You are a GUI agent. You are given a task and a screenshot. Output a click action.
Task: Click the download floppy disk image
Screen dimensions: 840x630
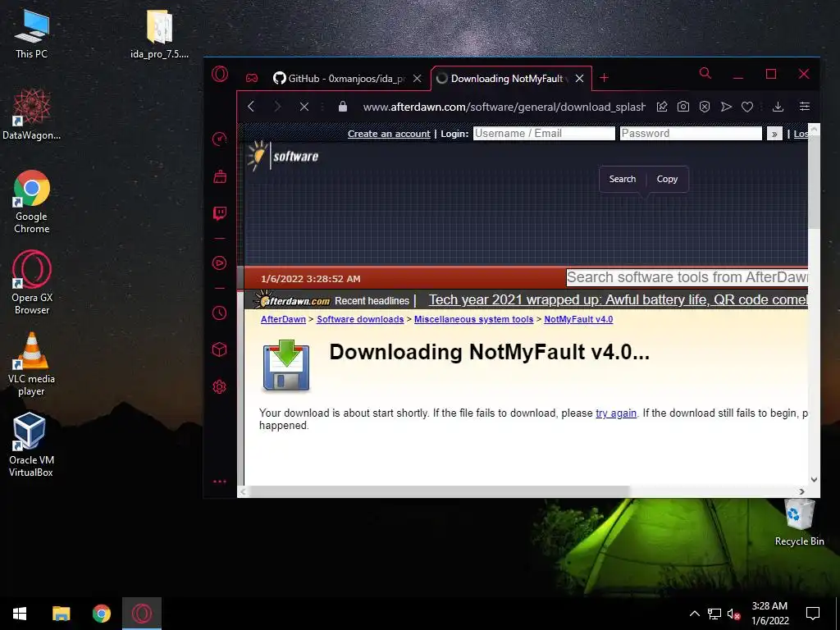286,365
